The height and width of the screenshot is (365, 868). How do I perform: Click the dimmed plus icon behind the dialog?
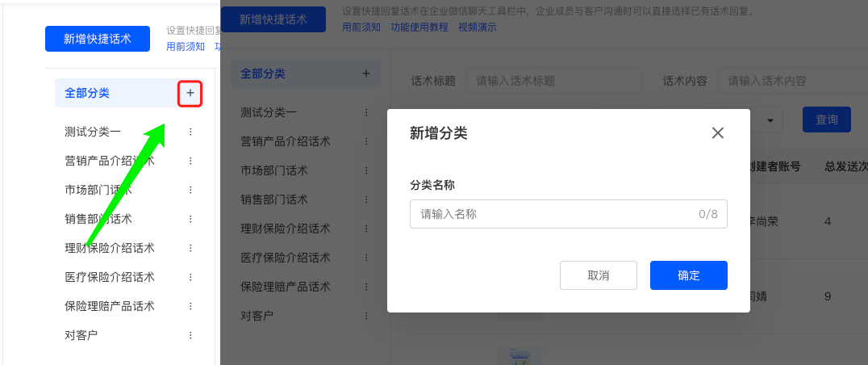pyautogui.click(x=365, y=73)
